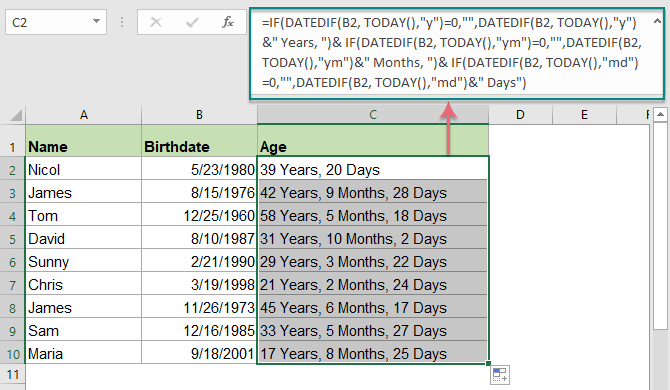The height and width of the screenshot is (390, 670).
Task: Select age cell 31 Years, 10 Months
Action: [x=373, y=239]
